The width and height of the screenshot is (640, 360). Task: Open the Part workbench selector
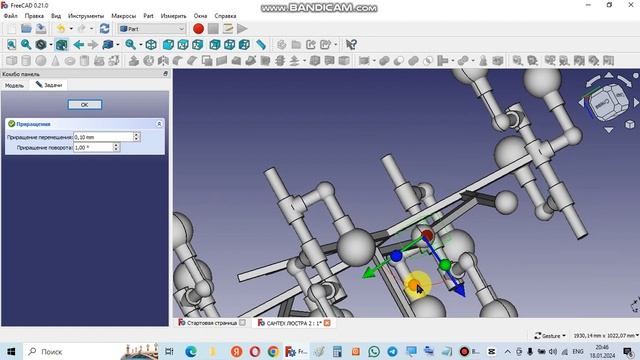click(x=152, y=29)
